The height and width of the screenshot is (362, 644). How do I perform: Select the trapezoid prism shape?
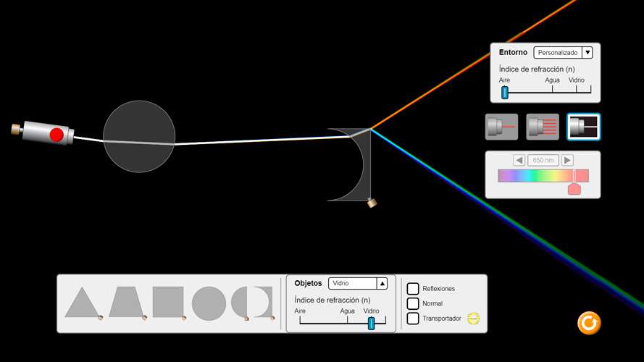(x=125, y=302)
